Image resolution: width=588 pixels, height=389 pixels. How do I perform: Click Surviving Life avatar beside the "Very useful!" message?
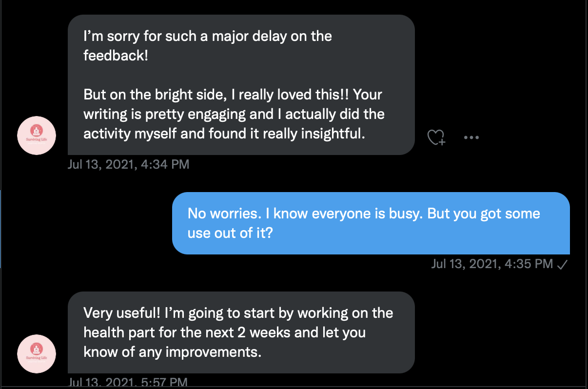click(x=37, y=354)
